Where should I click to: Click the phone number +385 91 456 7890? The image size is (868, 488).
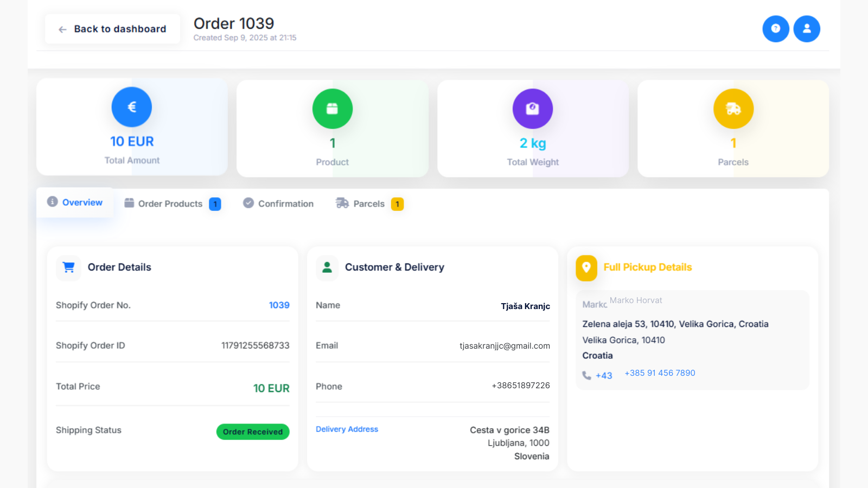[x=660, y=373]
